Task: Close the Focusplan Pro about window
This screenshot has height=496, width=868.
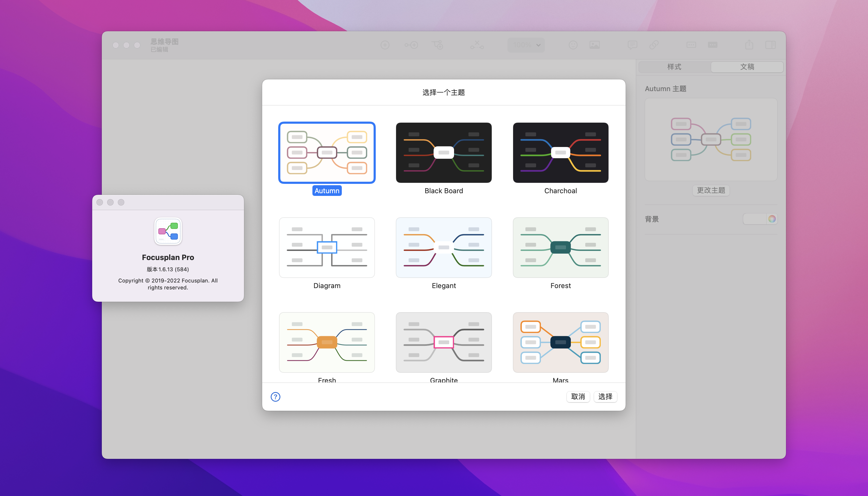Action: pyautogui.click(x=99, y=202)
